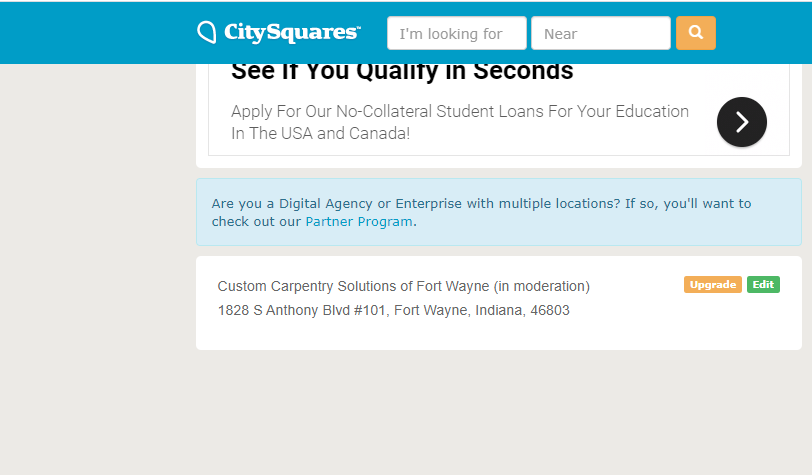Click "In The USA and Canada!" ad line
The image size is (812, 475).
point(321,134)
